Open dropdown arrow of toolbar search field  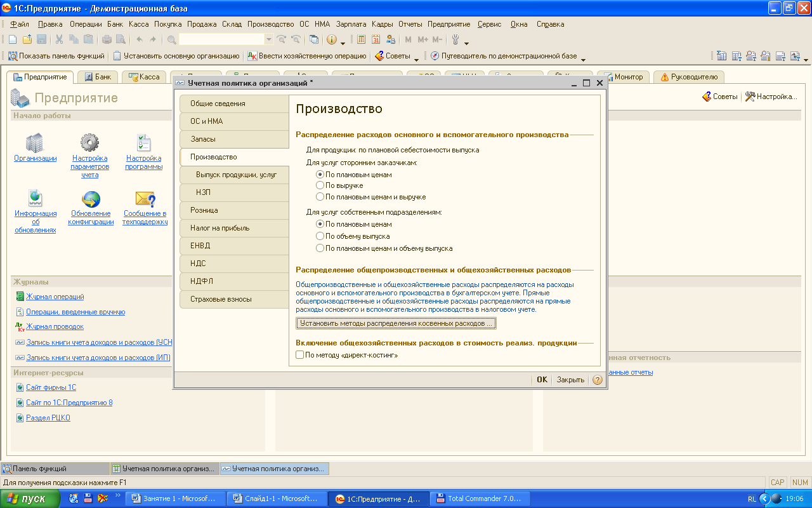(x=268, y=39)
